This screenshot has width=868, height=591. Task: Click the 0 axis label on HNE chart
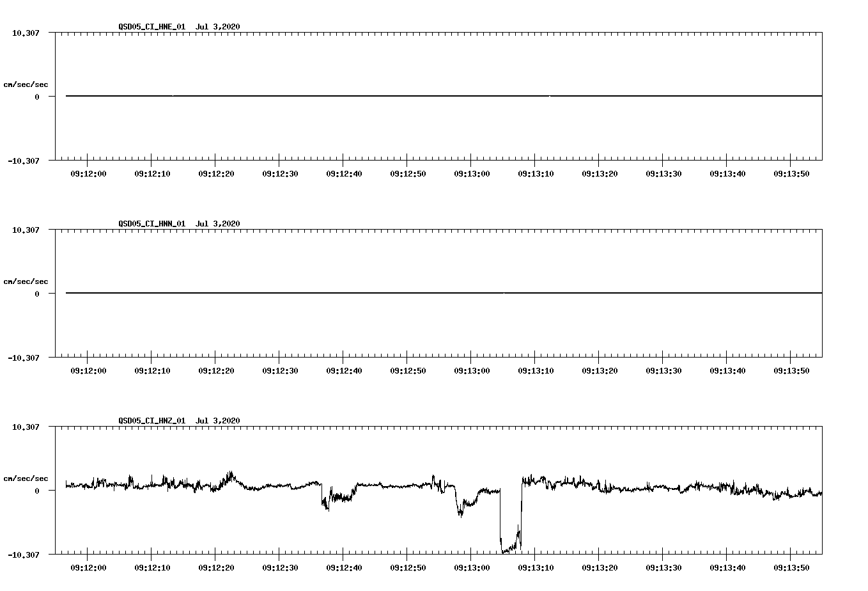tap(37, 97)
